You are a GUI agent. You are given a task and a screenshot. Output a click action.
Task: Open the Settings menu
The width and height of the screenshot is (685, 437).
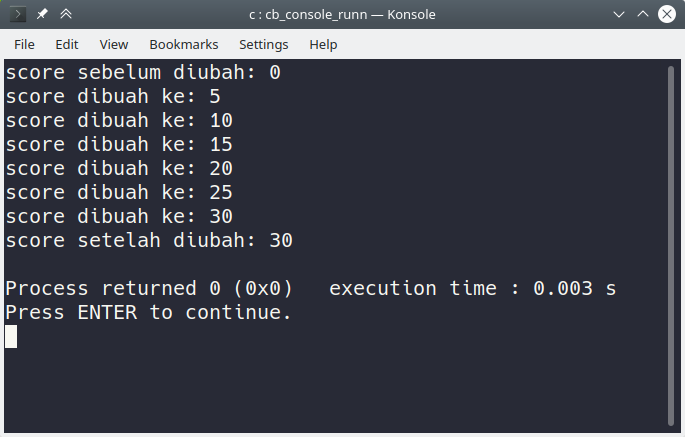[x=264, y=45]
